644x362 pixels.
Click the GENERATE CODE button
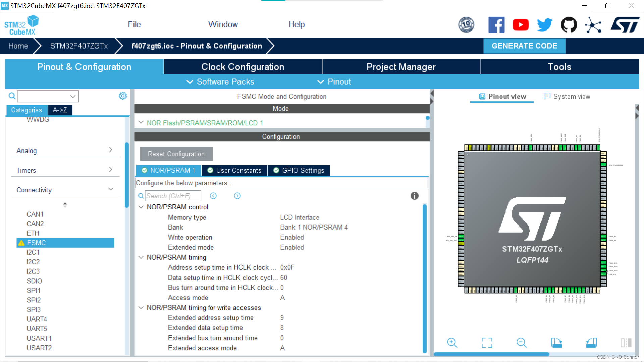click(x=524, y=46)
